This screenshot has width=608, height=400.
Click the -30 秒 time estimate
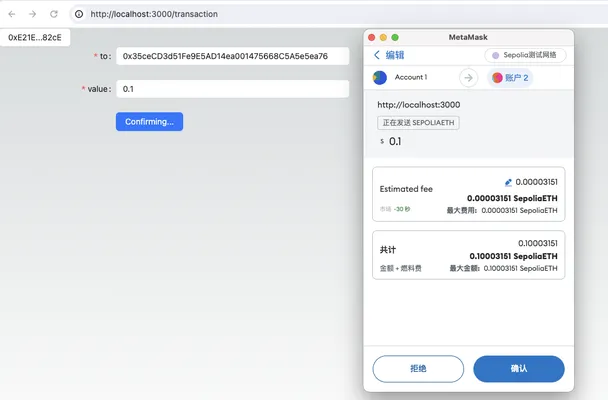pos(402,209)
